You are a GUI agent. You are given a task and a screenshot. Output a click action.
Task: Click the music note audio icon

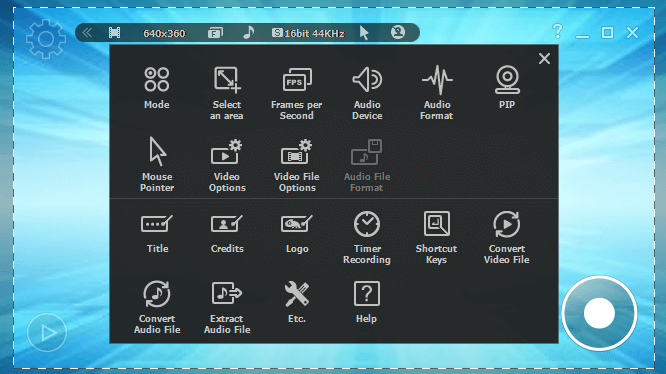(x=248, y=32)
